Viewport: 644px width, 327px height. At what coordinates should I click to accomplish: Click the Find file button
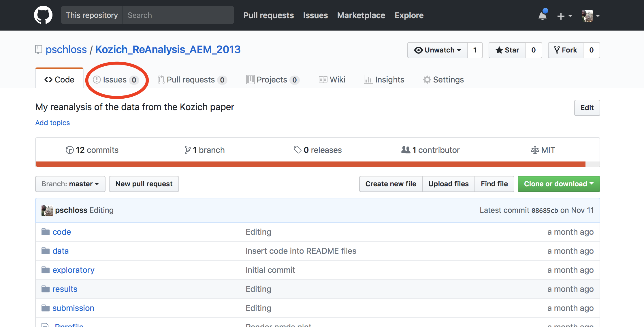tap(494, 184)
